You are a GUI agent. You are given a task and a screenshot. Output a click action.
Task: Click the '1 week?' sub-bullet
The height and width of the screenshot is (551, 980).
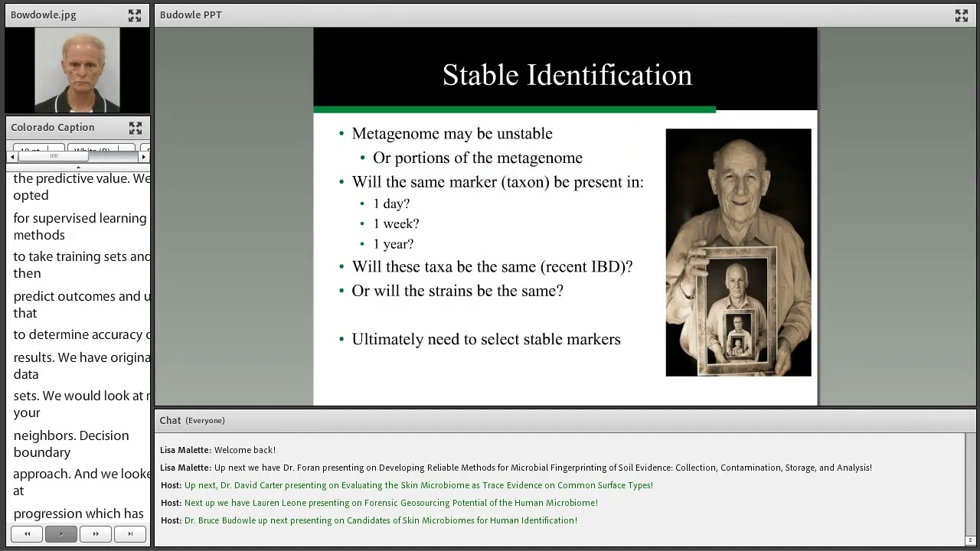click(x=396, y=223)
